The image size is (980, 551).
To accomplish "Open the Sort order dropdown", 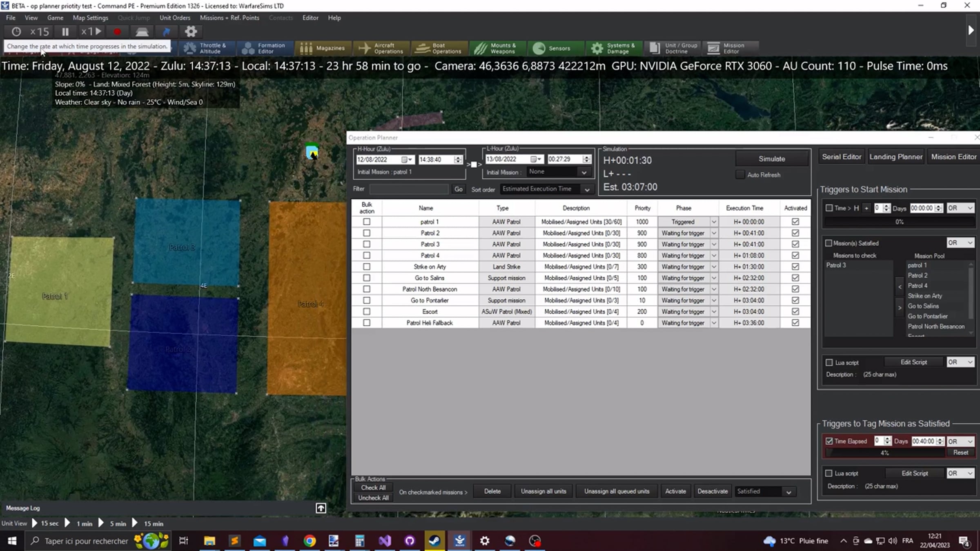I will (546, 189).
